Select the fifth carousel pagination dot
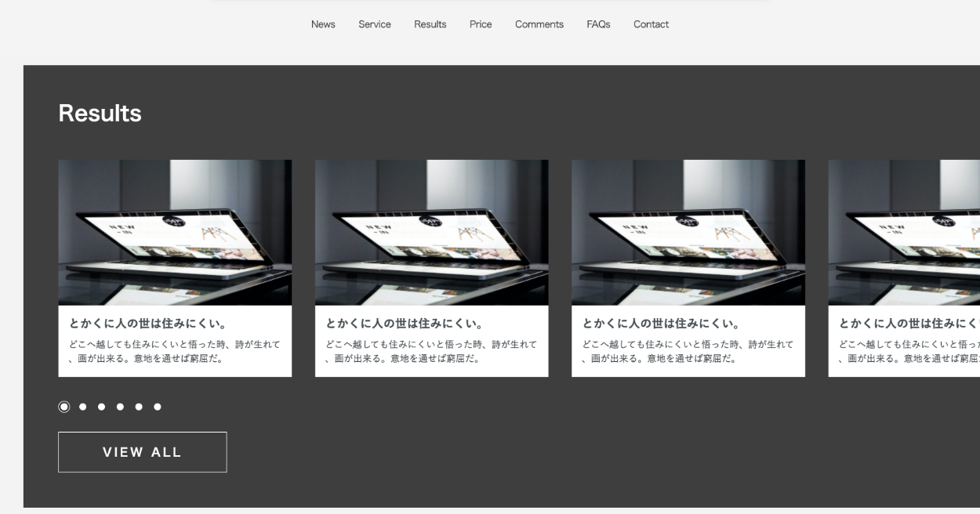 click(x=139, y=407)
